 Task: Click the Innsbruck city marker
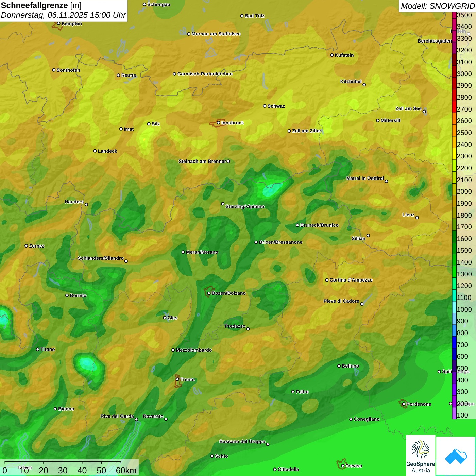click(218, 123)
